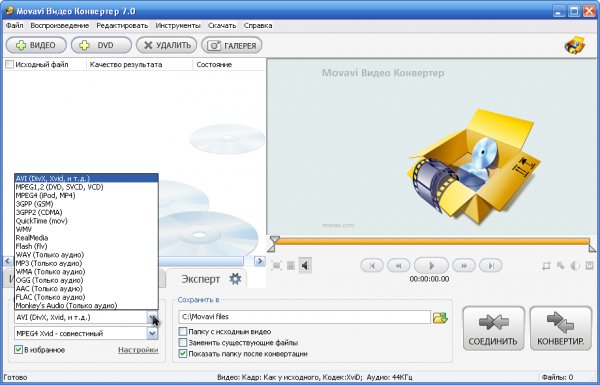Click the save frame snapshot icon

click(x=590, y=266)
